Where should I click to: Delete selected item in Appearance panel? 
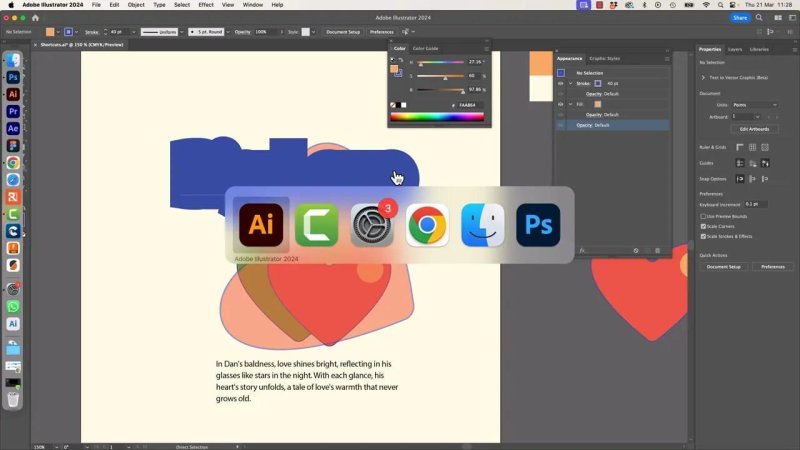point(658,251)
